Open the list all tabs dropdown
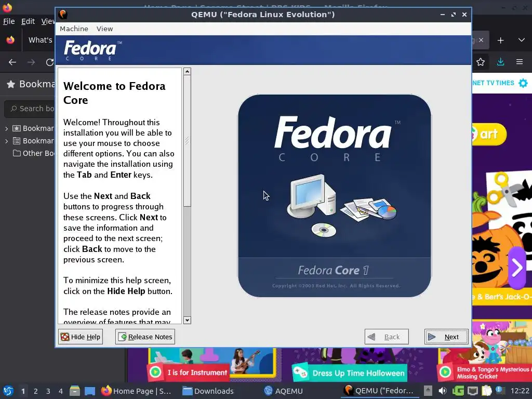This screenshot has width=532, height=399. [522, 40]
